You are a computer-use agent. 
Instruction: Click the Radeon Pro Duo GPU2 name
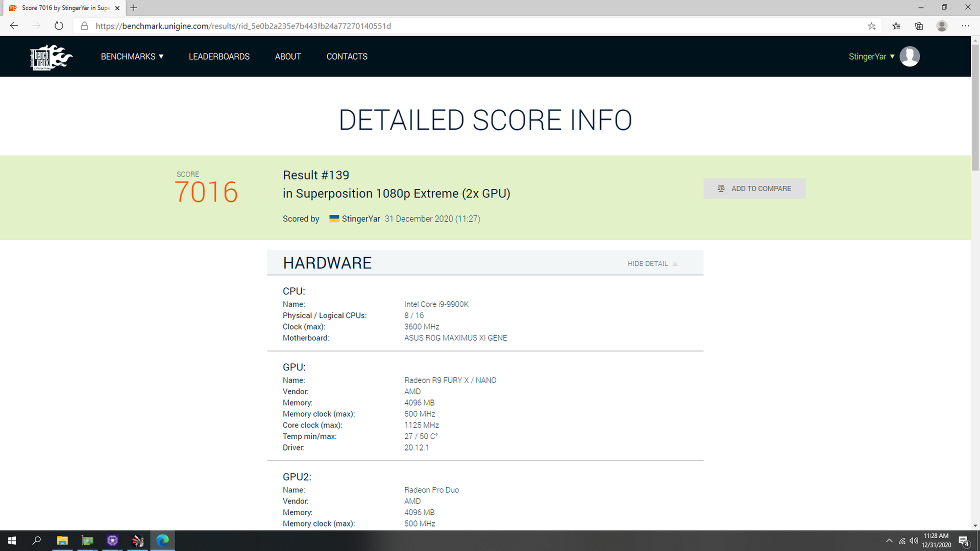[431, 490]
